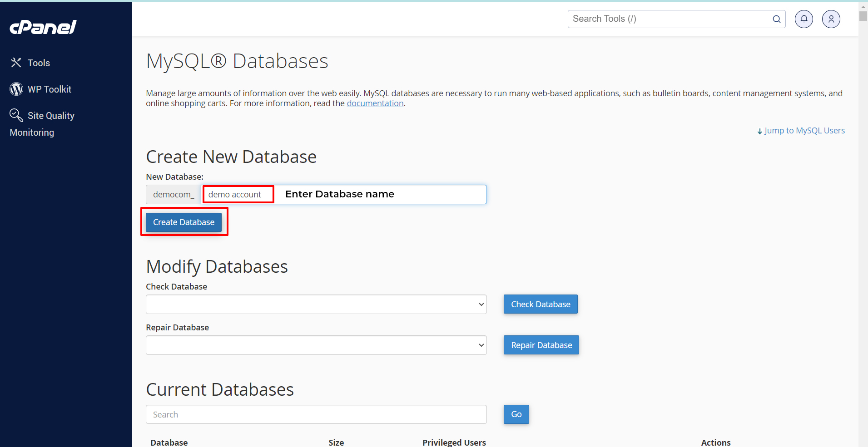
Task: Click the Repair Database button
Action: point(541,345)
